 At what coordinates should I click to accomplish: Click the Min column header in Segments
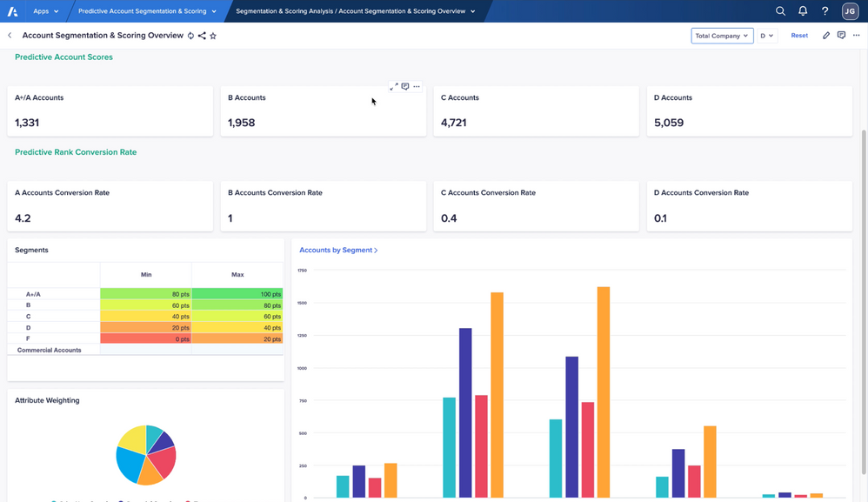[146, 275]
